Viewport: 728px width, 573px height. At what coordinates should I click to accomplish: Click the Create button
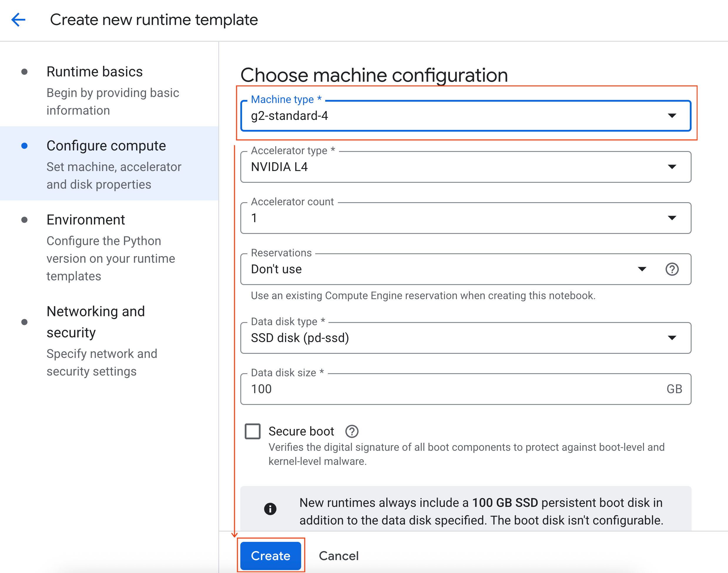point(271,556)
